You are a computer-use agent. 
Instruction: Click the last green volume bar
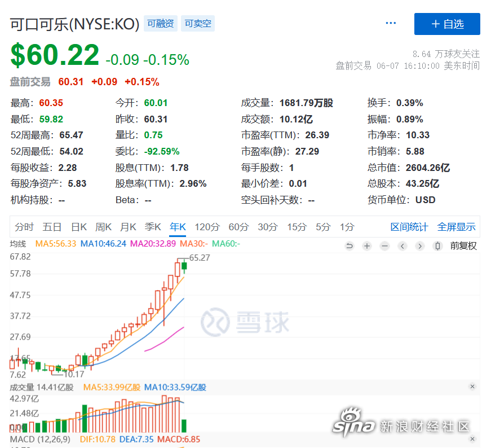[184, 426]
